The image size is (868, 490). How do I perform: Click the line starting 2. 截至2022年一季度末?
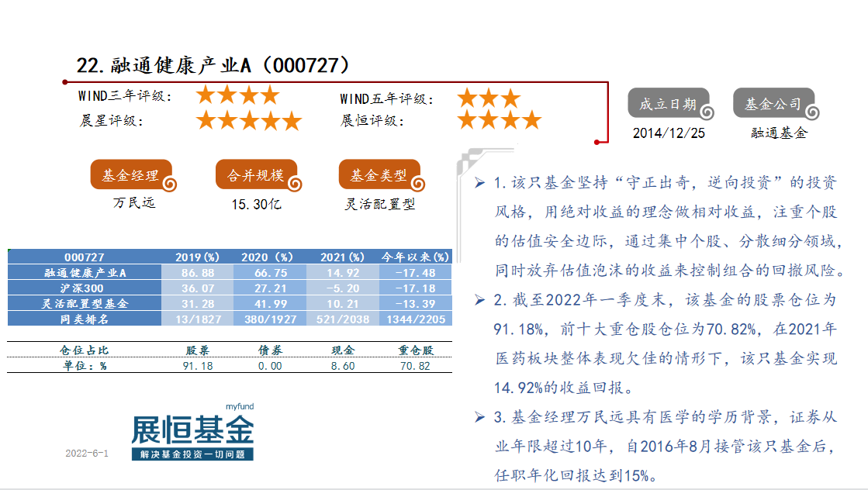665,300
